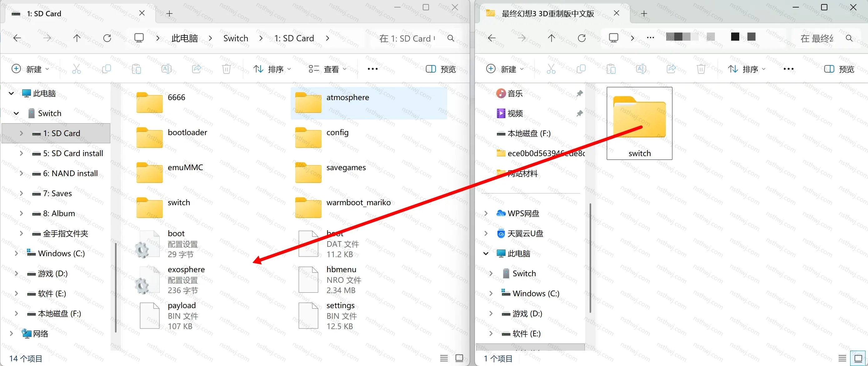
Task: Select the atmosphere folder
Action: point(369,103)
